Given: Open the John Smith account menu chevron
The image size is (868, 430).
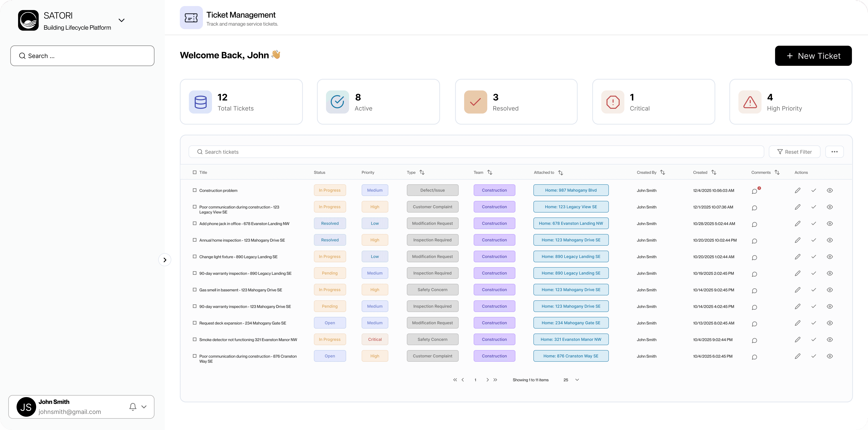Looking at the screenshot, I should pos(144,407).
